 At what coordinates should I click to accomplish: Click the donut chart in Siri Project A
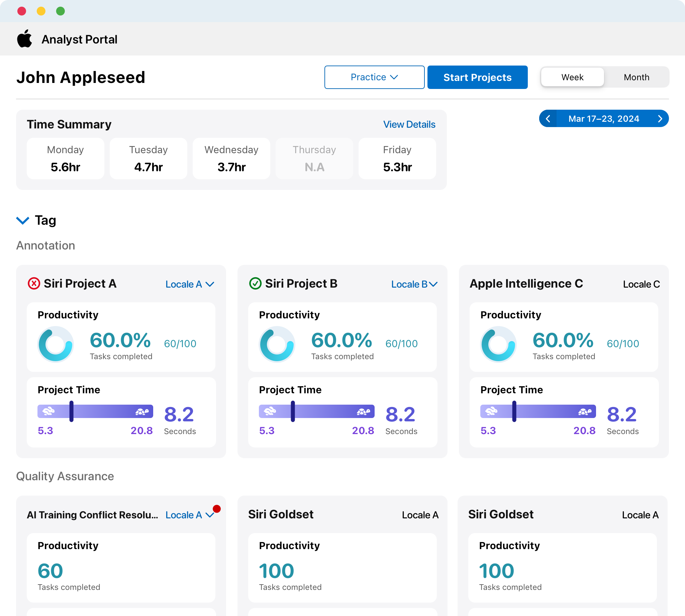coord(56,344)
